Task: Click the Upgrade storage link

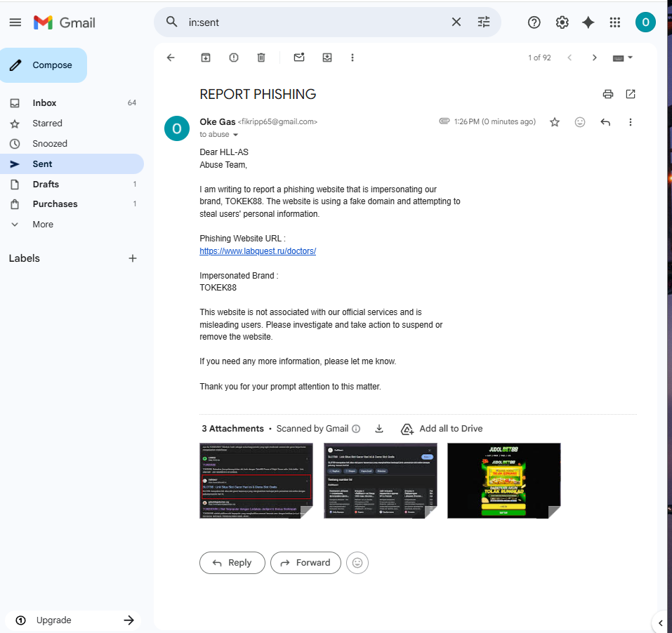Action: pyautogui.click(x=73, y=620)
